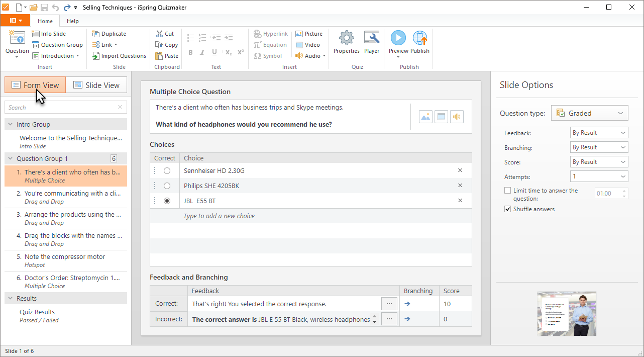
Task: Click the Player customization icon
Action: 371,43
